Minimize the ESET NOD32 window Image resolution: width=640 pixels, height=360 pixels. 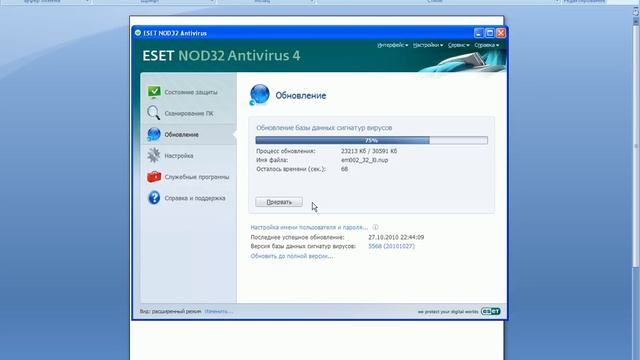[479, 33]
